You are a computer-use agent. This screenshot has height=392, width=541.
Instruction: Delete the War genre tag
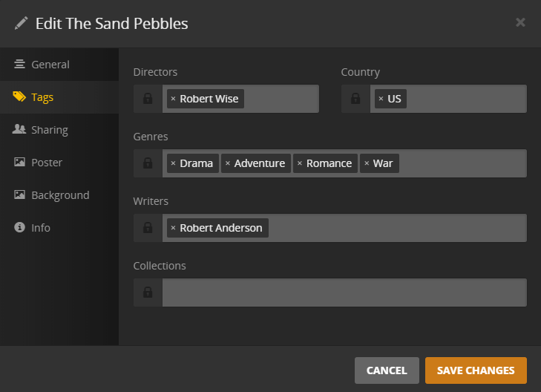click(367, 163)
